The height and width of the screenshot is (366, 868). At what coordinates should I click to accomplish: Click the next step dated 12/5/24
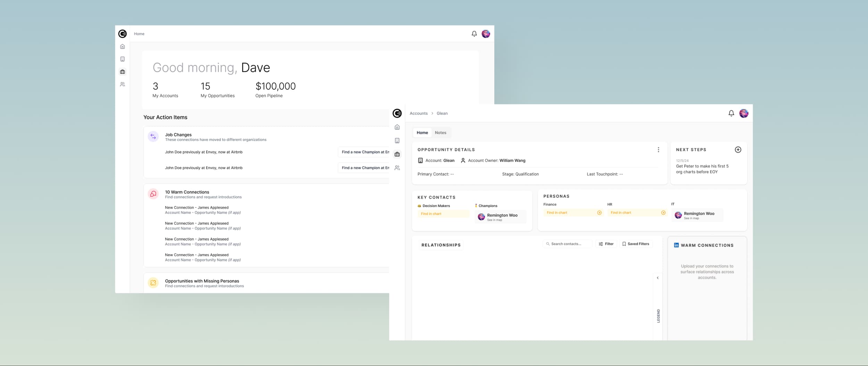pos(702,167)
